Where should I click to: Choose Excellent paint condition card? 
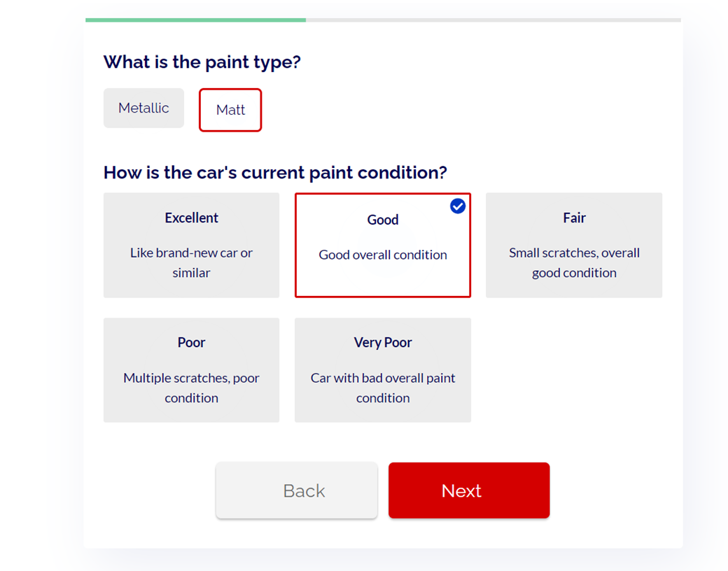click(191, 245)
